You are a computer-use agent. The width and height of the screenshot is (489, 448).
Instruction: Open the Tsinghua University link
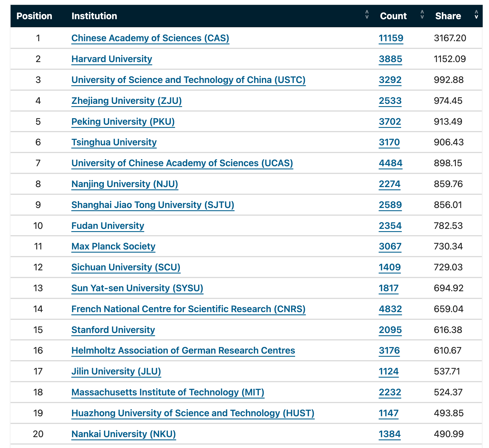pyautogui.click(x=114, y=142)
